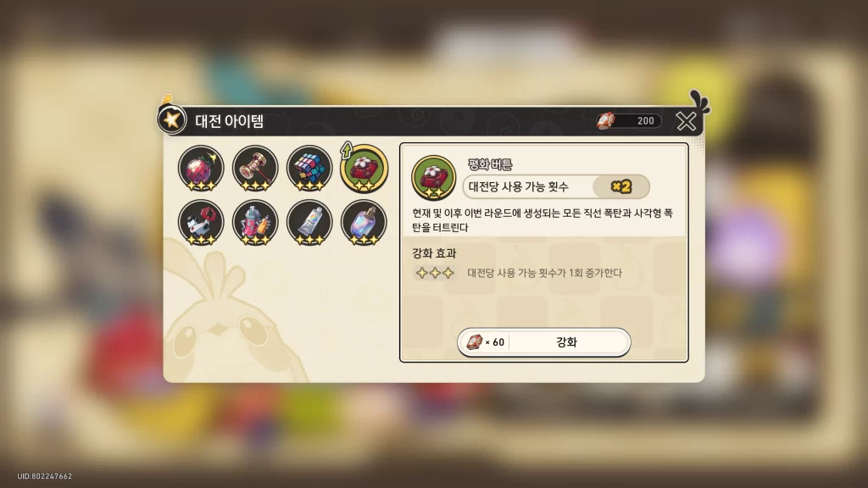The width and height of the screenshot is (868, 488).
Task: Choose the Rubik's cube item
Action: [x=309, y=169]
